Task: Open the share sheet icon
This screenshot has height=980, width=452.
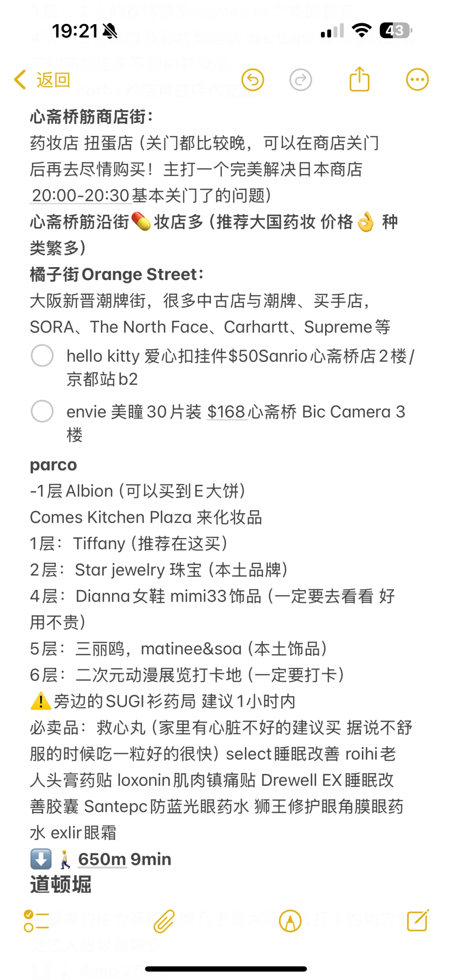Action: click(x=360, y=79)
